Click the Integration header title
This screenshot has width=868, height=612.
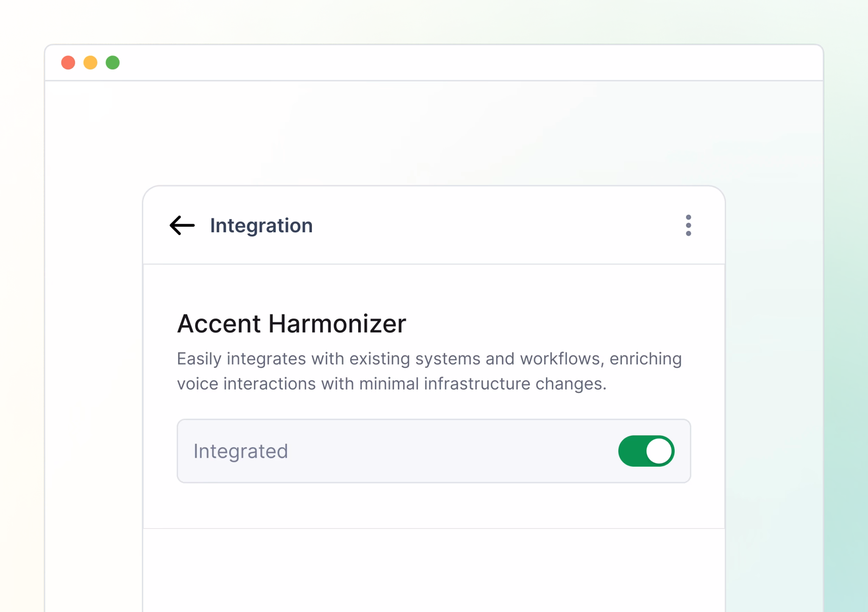coord(261,225)
